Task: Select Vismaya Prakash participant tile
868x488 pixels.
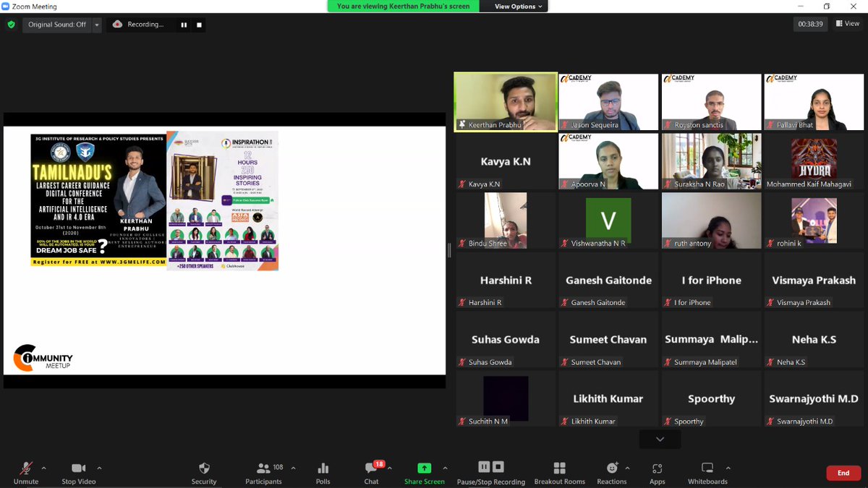Action: [814, 280]
